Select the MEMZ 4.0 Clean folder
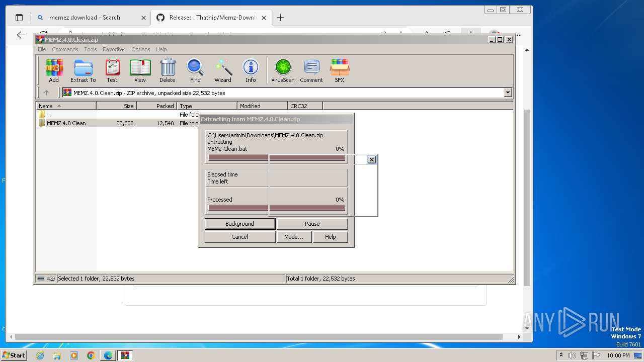The image size is (644, 362). [x=66, y=123]
